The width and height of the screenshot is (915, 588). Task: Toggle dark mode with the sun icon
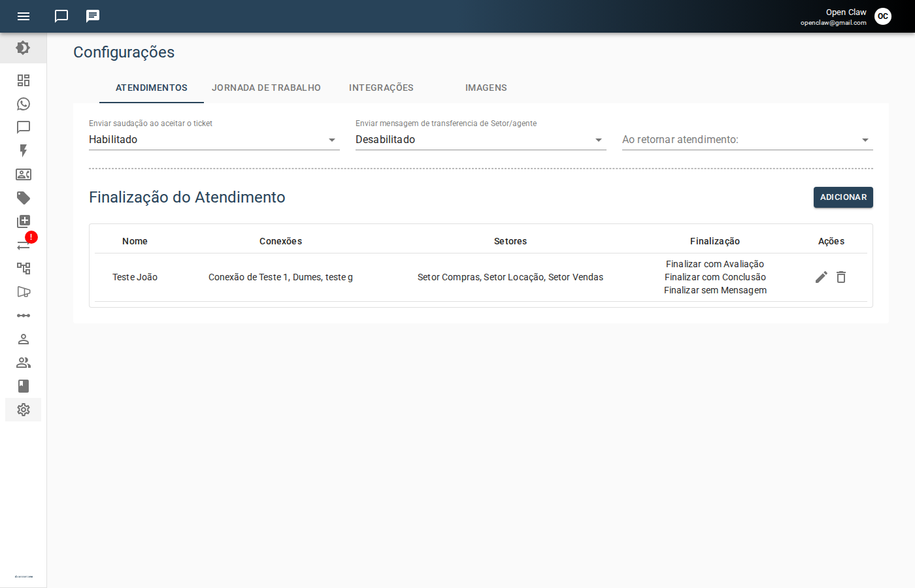click(24, 48)
